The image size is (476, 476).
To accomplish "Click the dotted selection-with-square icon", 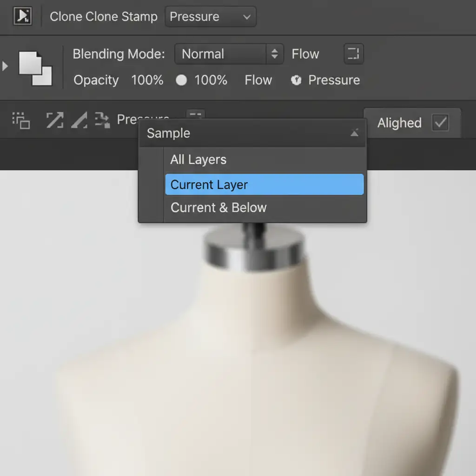I will [21, 120].
